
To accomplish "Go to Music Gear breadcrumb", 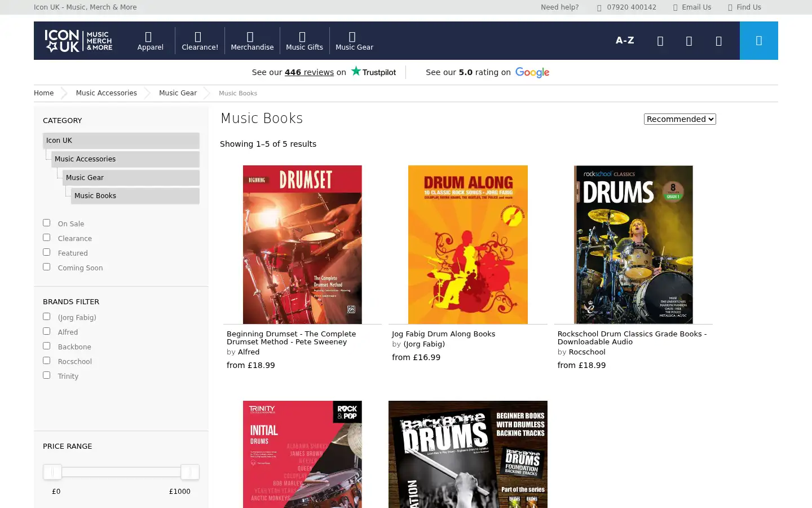I will [x=178, y=93].
